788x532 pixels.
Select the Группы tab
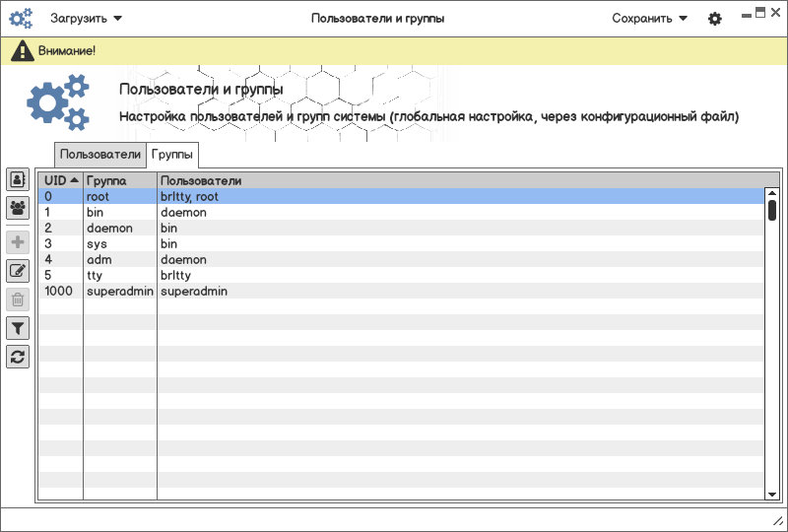(171, 155)
